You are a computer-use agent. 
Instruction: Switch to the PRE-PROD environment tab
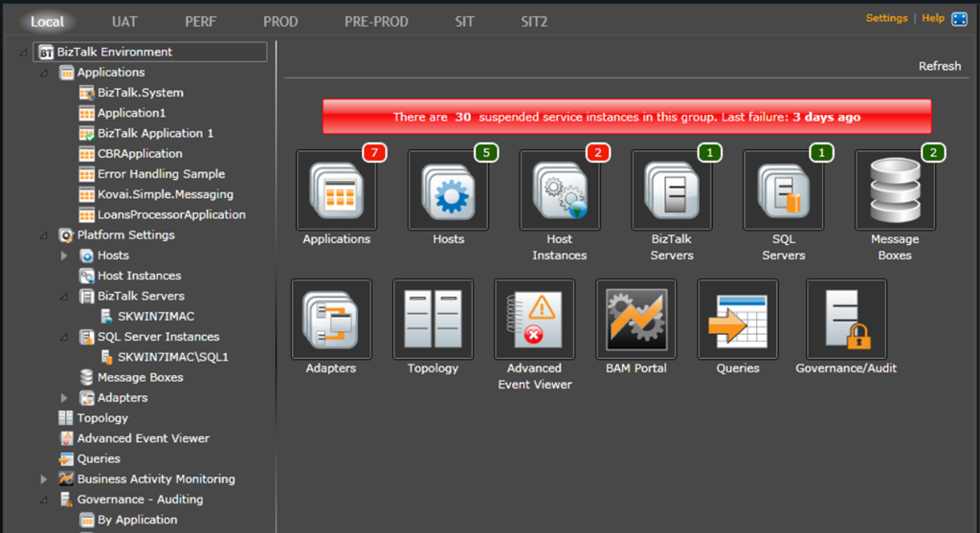coord(376,22)
